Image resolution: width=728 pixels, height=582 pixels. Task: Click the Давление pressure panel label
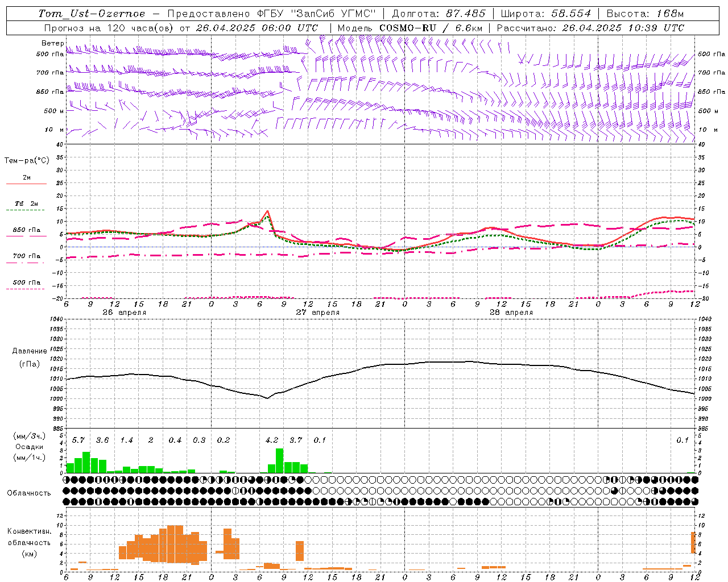pyautogui.click(x=30, y=351)
